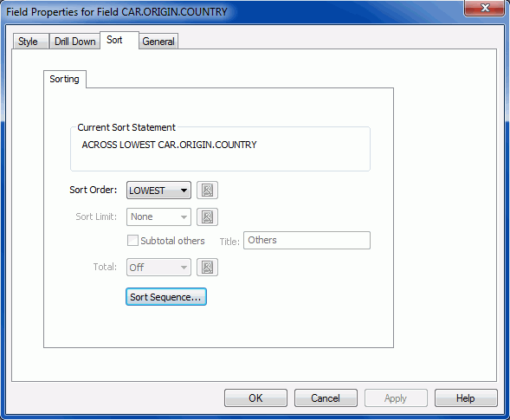Click the Current Sort Statement text

click(169, 145)
